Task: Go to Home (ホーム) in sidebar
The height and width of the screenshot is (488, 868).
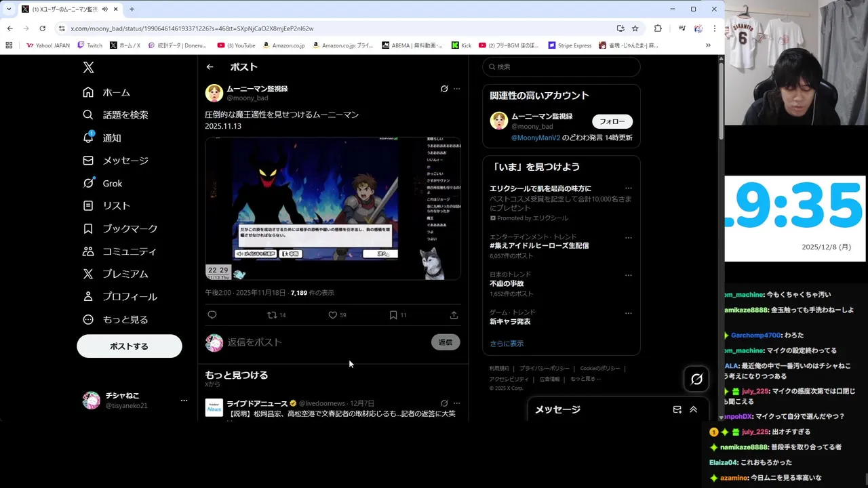Action: point(107,92)
